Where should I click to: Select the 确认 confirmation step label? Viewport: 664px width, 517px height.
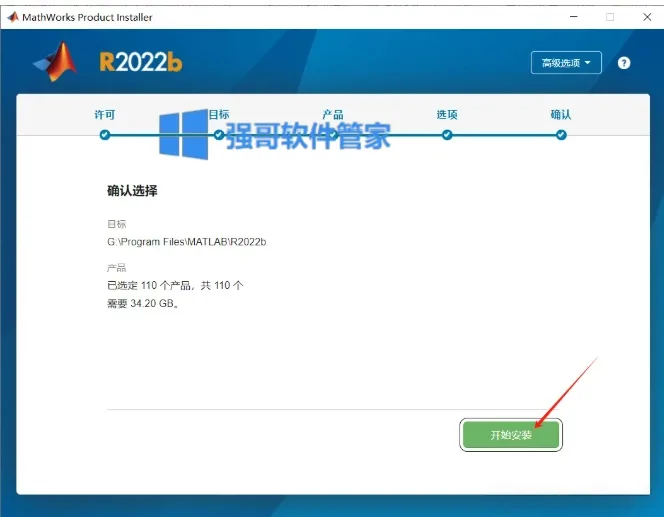click(x=561, y=115)
